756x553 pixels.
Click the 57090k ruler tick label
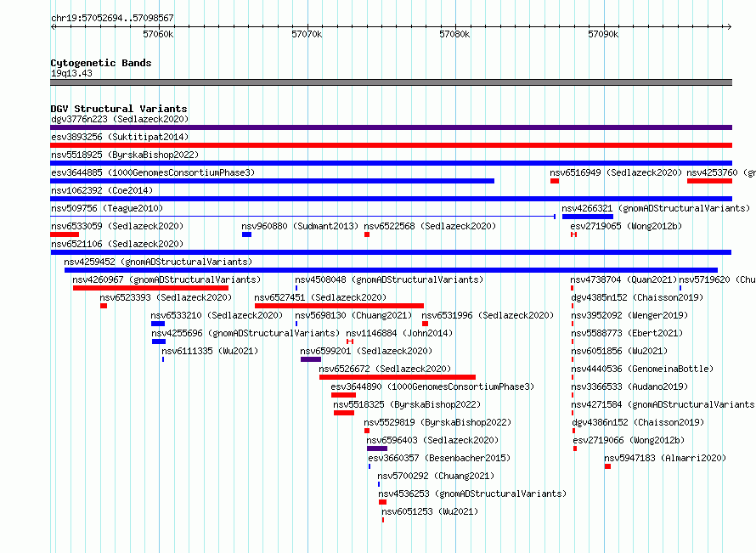click(x=603, y=34)
